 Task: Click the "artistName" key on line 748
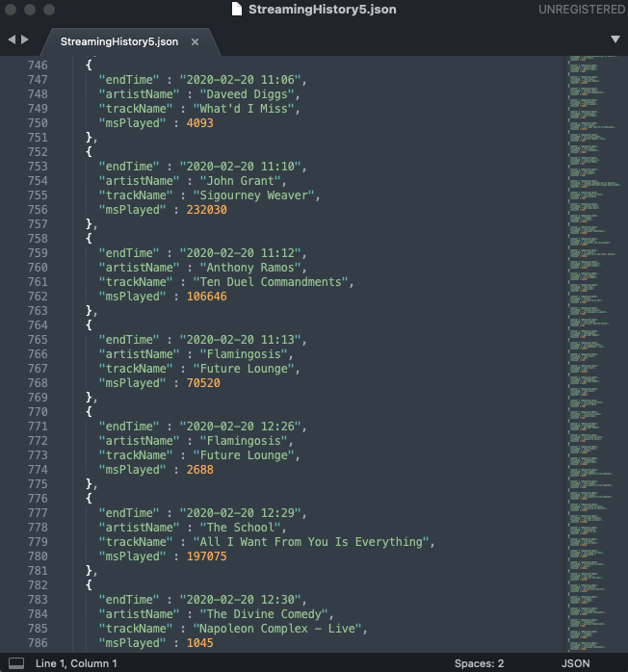click(139, 94)
